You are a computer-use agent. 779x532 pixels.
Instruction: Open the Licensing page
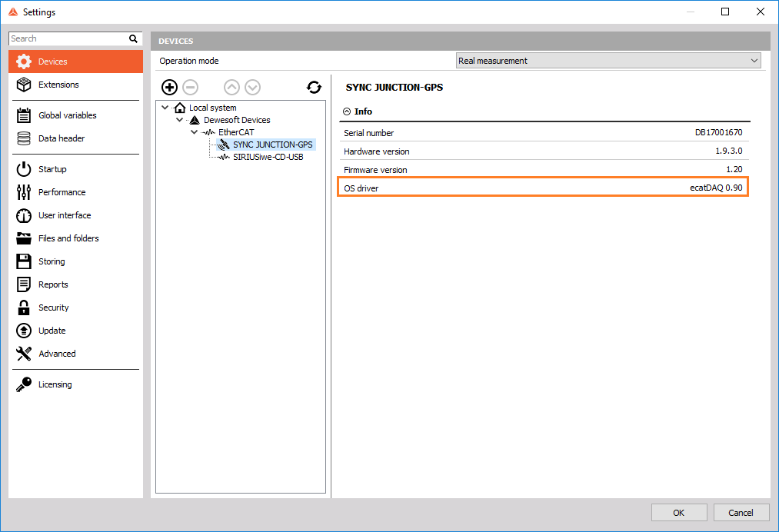75,384
